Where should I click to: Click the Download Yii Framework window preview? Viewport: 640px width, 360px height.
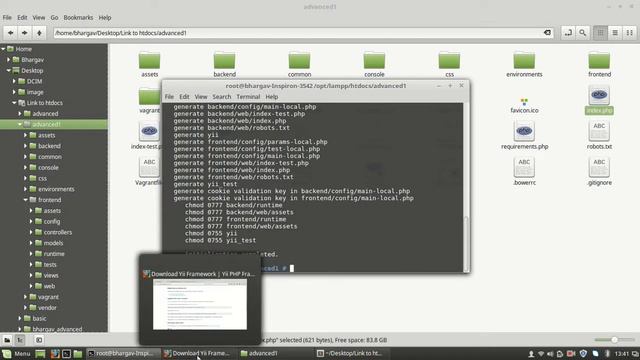point(200,304)
